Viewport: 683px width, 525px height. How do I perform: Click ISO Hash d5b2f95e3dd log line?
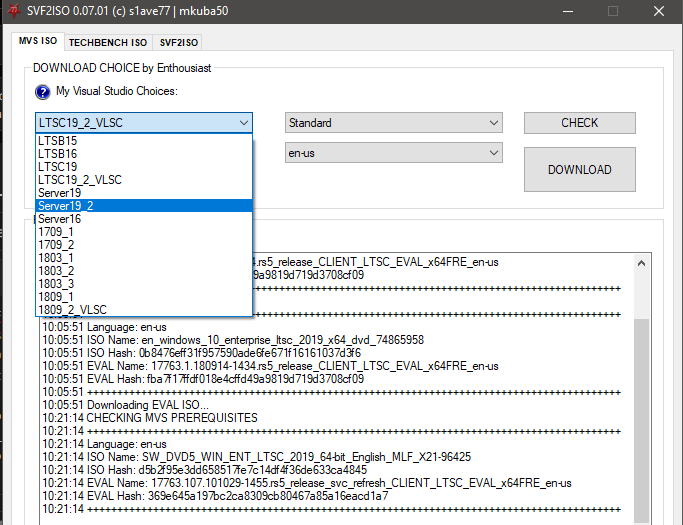click(205, 470)
